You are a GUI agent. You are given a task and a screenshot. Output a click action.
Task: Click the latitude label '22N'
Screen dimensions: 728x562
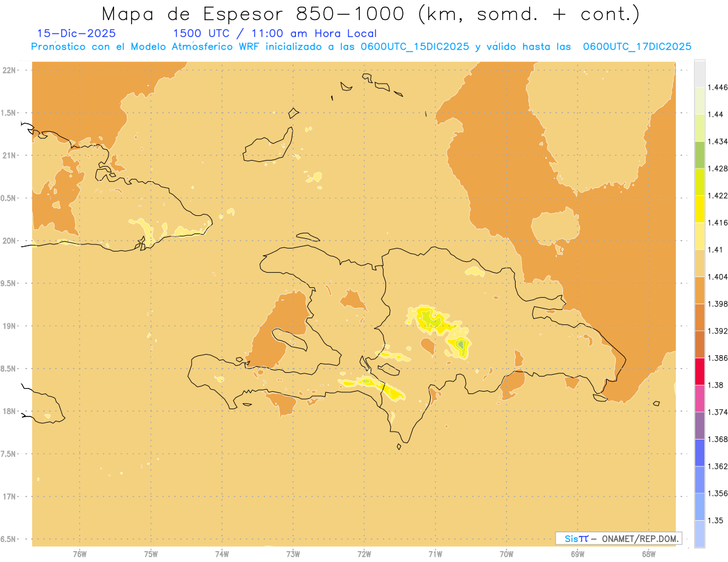(x=9, y=70)
